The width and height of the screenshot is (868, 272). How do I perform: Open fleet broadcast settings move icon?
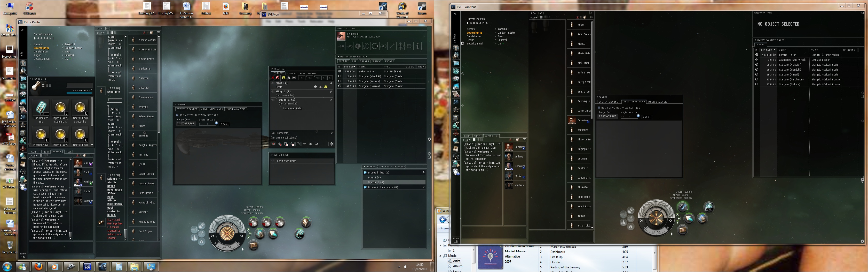[x=331, y=144]
